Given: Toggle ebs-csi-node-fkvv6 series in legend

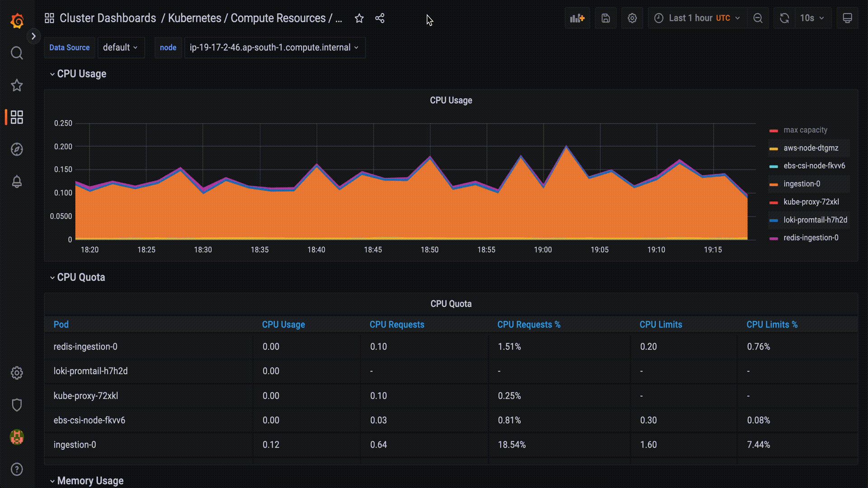Looking at the screenshot, I should 814,166.
